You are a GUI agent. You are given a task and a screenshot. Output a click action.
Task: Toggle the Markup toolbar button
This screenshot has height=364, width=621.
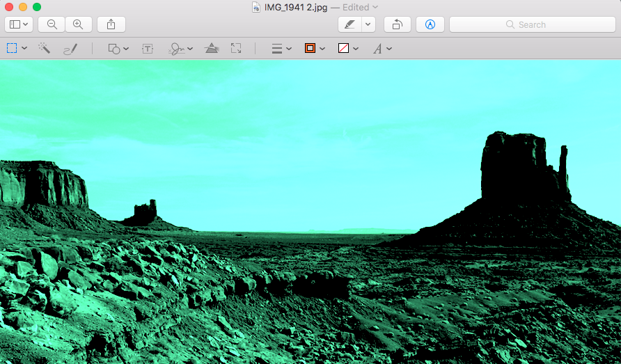(x=430, y=24)
